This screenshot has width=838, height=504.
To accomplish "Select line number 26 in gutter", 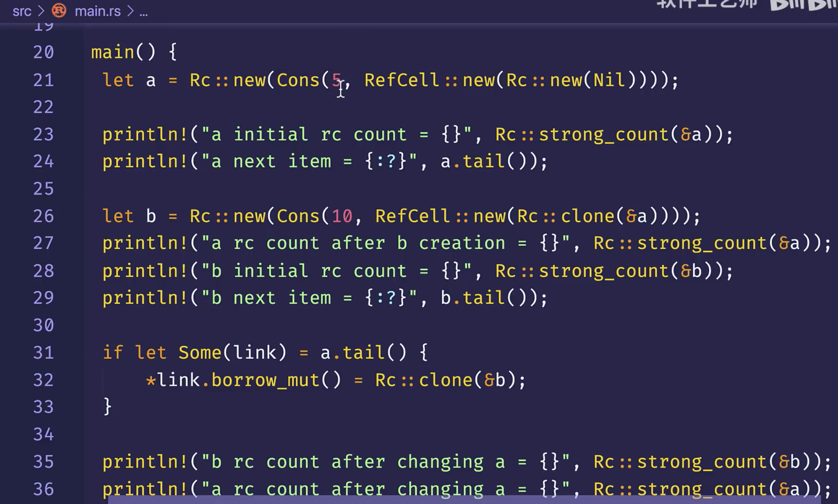I will tap(43, 216).
